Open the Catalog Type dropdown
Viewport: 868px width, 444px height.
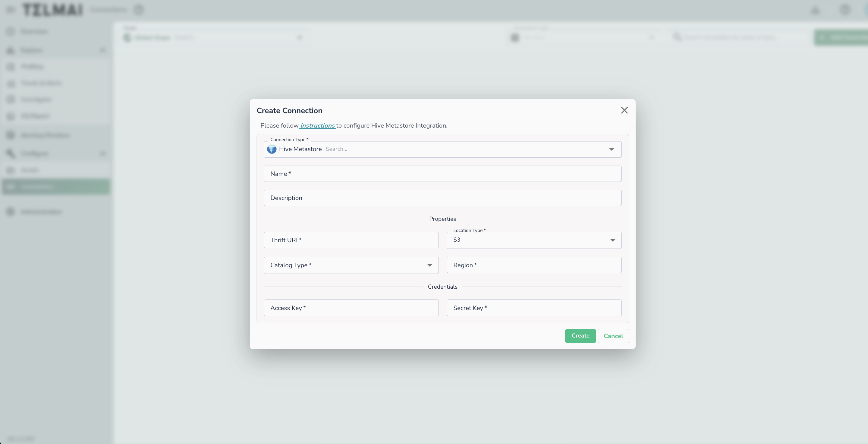pyautogui.click(x=351, y=265)
